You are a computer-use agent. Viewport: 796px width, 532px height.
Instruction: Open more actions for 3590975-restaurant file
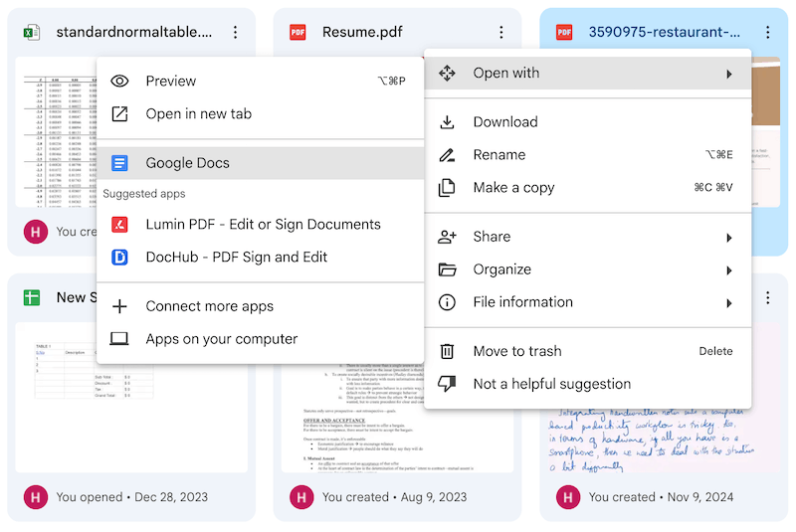[x=767, y=33]
